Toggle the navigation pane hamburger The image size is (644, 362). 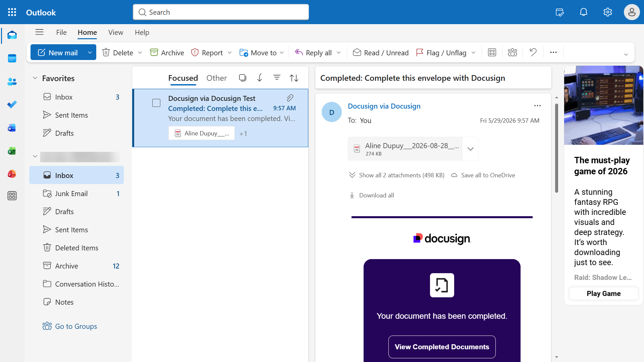click(39, 32)
